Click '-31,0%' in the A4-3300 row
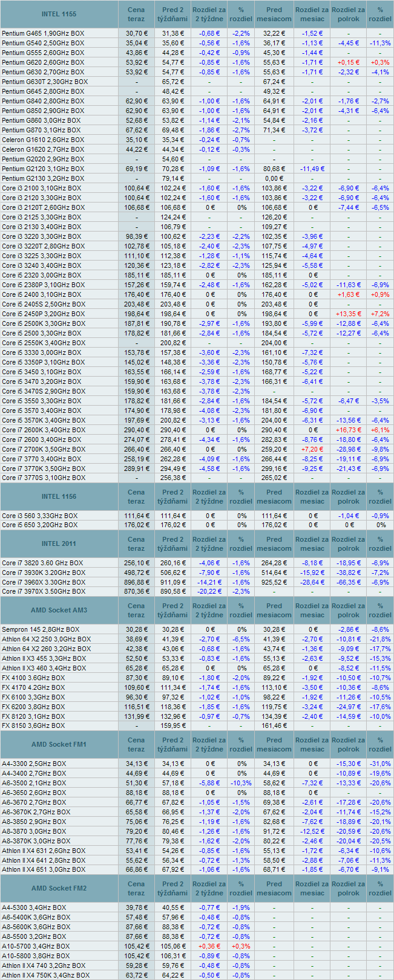Viewport: 394px width, 980px height. (x=380, y=764)
